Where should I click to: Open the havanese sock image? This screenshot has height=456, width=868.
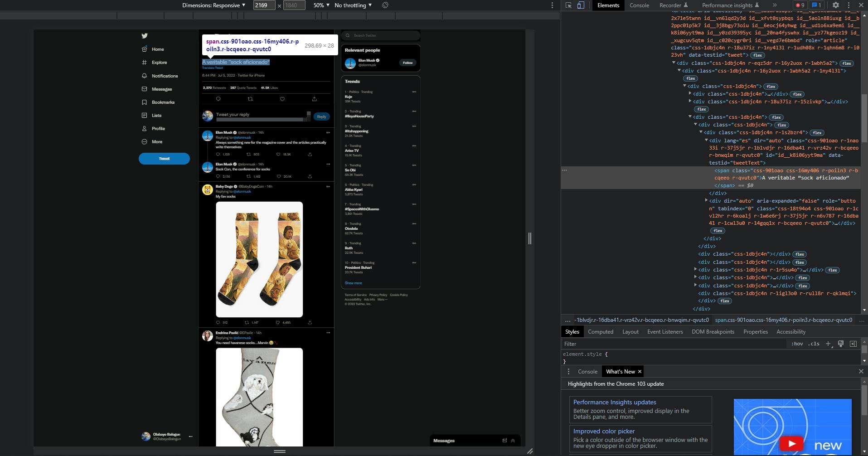(x=259, y=397)
